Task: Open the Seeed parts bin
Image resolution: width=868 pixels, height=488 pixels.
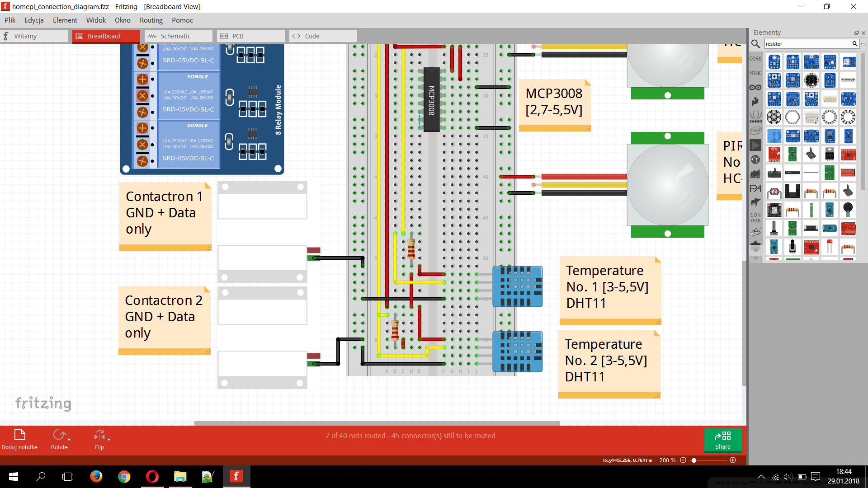Action: tap(755, 116)
